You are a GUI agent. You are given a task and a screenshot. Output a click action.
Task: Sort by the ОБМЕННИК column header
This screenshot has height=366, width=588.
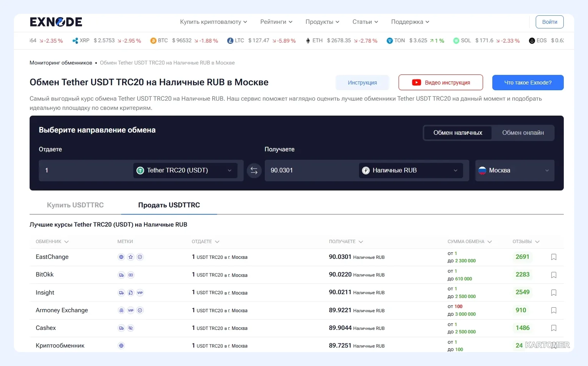(52, 242)
